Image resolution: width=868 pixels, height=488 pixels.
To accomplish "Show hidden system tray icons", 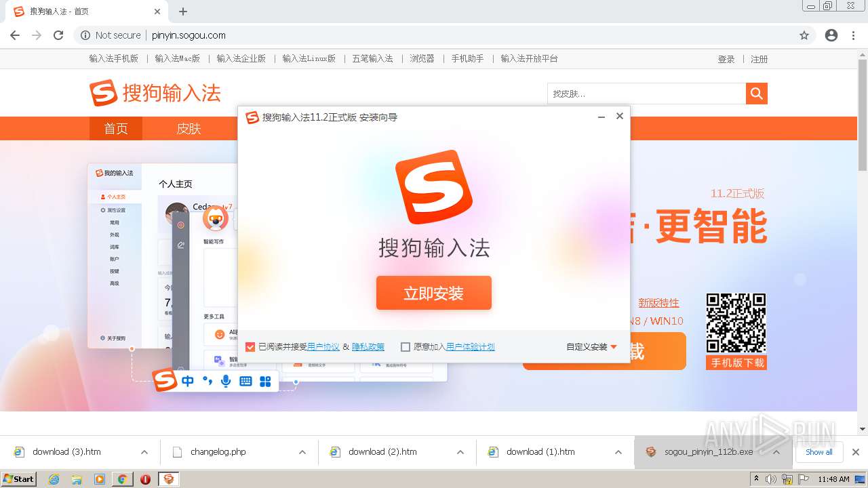I will [x=757, y=479].
